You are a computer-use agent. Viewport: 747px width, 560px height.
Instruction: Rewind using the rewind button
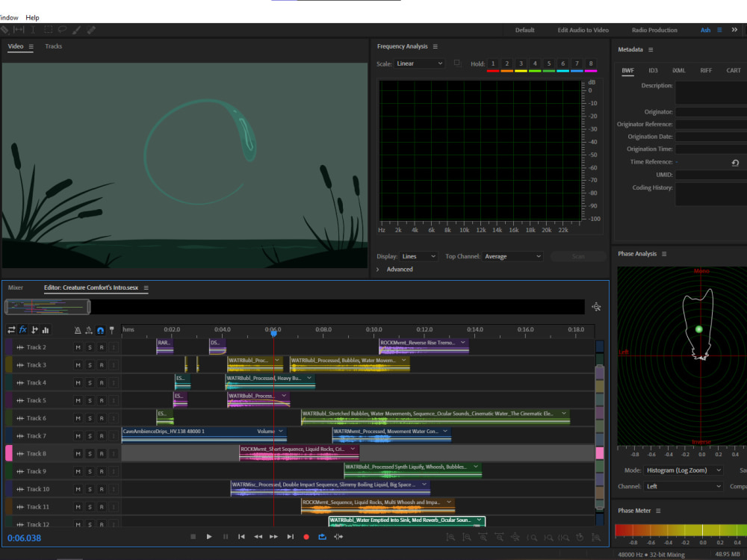pos(258,537)
